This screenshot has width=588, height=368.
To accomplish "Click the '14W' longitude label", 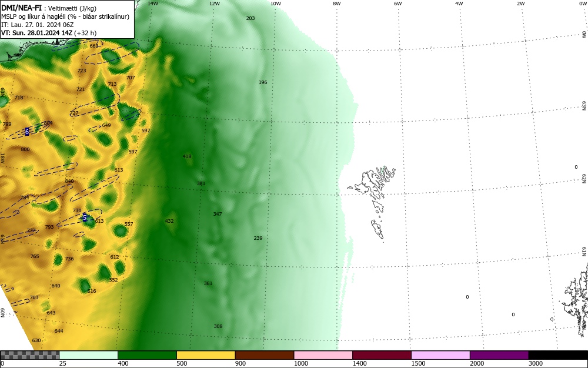I will point(153,4).
